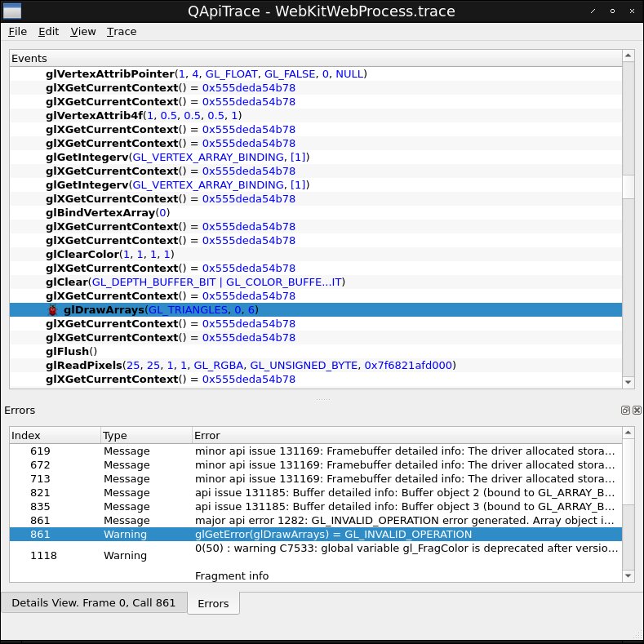Image resolution: width=644 pixels, height=644 pixels.
Task: Select the glClear call row
Action: pos(316,282)
